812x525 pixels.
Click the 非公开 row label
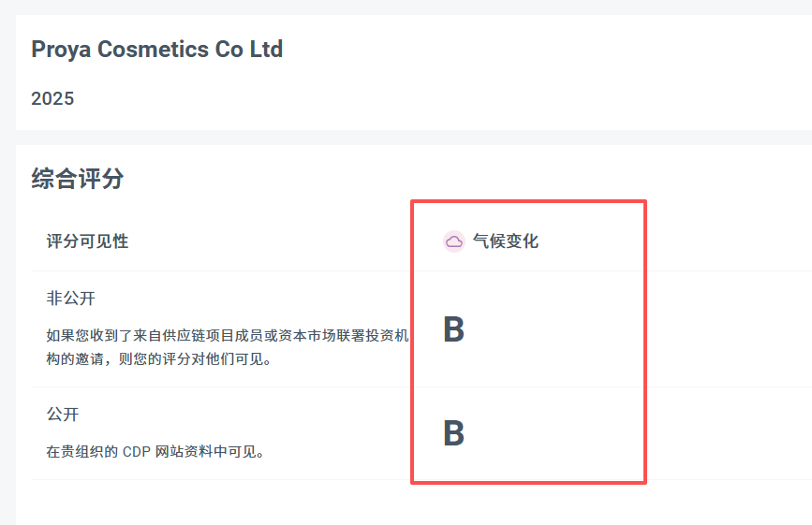pyautogui.click(x=70, y=299)
